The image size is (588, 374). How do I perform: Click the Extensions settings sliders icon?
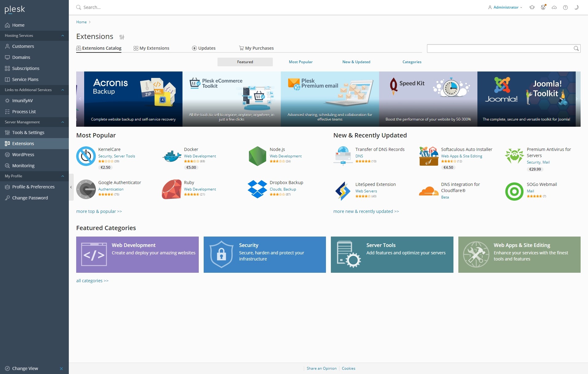click(x=122, y=37)
